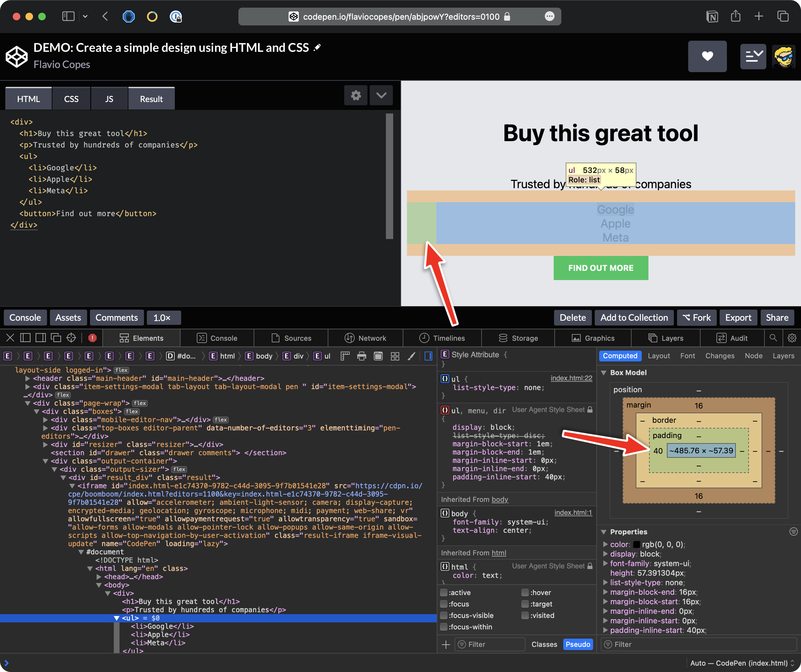Enable the rulers icon in Elements toolbar
This screenshot has width=801, height=672.
345,356
